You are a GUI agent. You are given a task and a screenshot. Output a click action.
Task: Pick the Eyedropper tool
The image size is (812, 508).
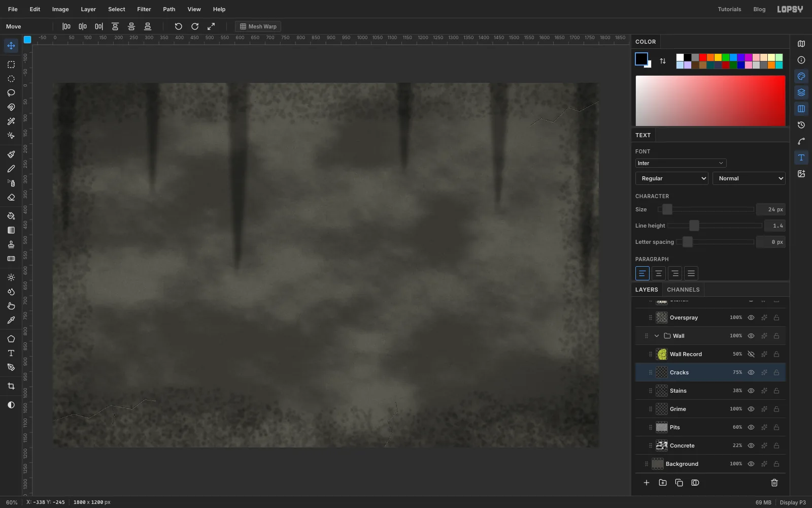click(11, 320)
